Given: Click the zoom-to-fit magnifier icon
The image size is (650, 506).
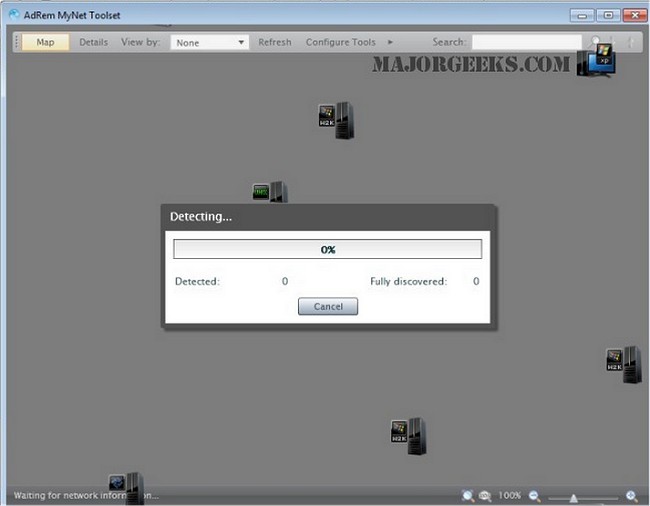Looking at the screenshot, I should click(x=468, y=496).
